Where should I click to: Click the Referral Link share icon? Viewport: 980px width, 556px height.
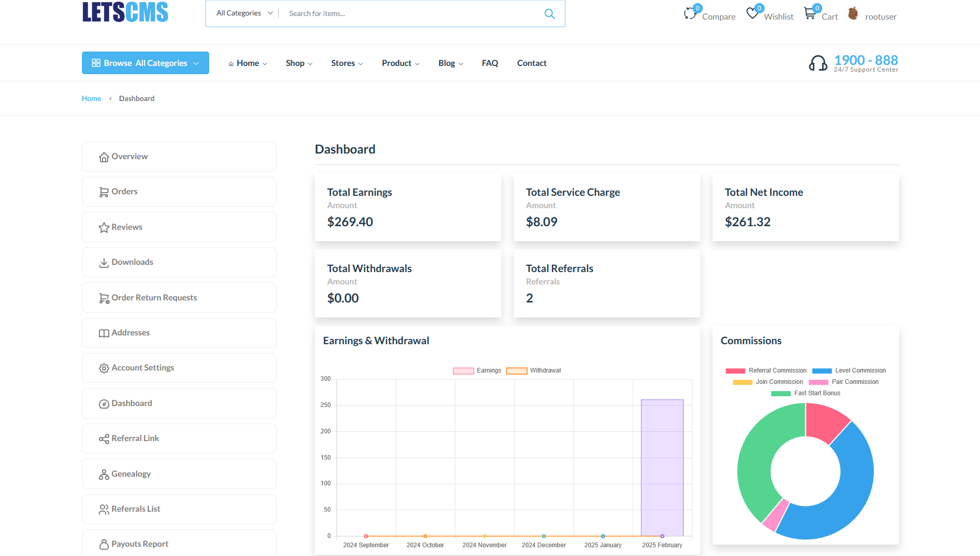[104, 439]
